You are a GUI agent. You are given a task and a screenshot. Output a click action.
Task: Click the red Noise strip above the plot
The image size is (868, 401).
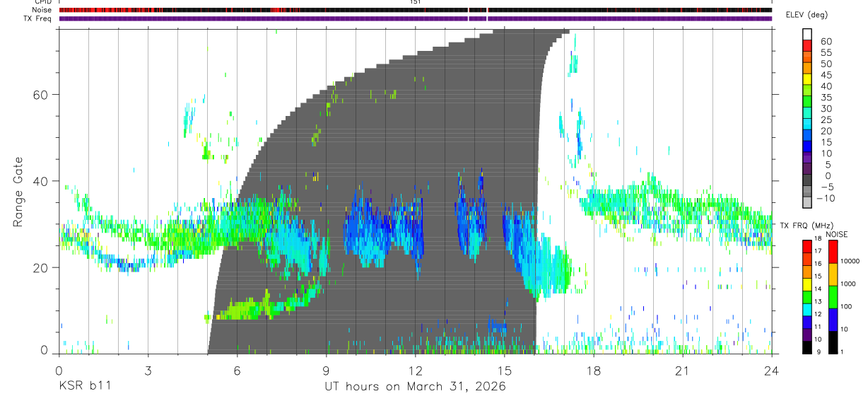tap(415, 11)
